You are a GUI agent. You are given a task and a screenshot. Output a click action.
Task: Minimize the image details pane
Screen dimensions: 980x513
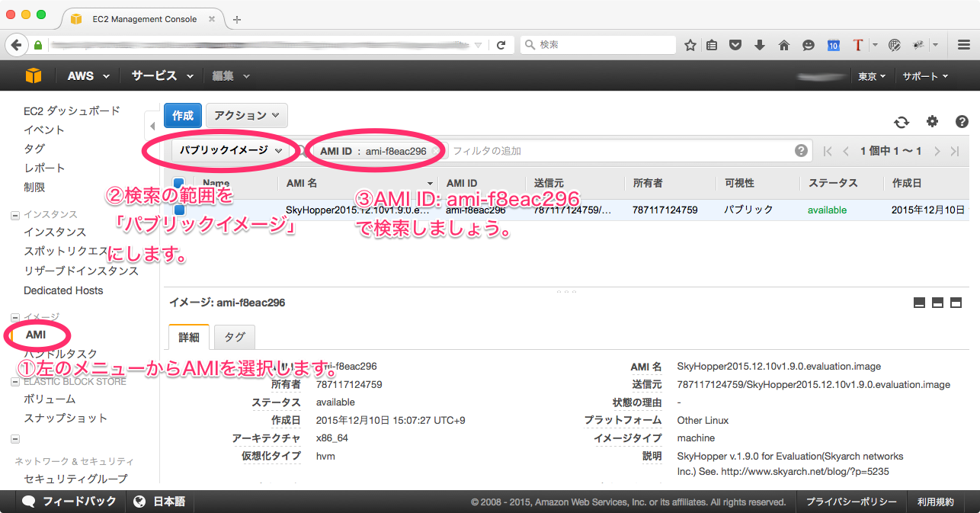[x=920, y=303]
